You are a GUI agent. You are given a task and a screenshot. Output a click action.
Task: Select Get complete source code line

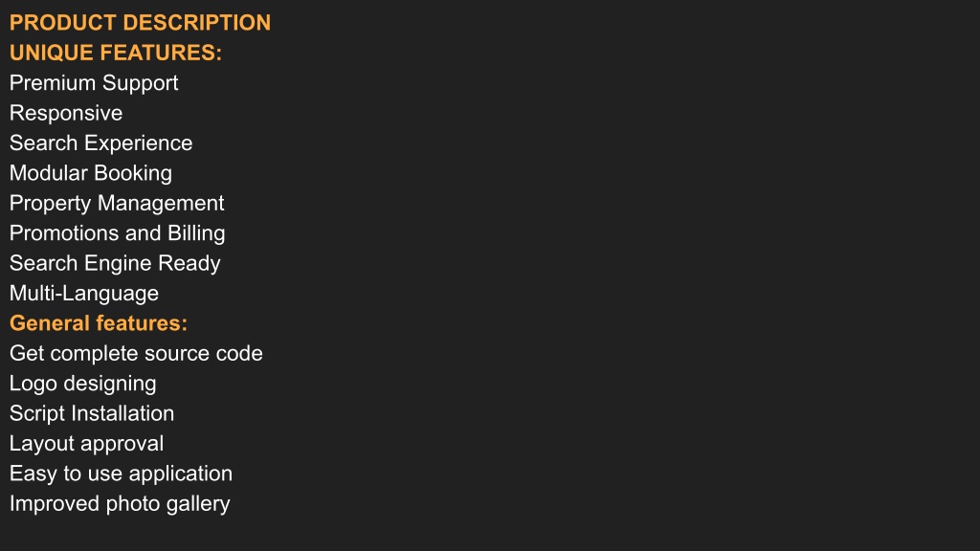click(136, 353)
